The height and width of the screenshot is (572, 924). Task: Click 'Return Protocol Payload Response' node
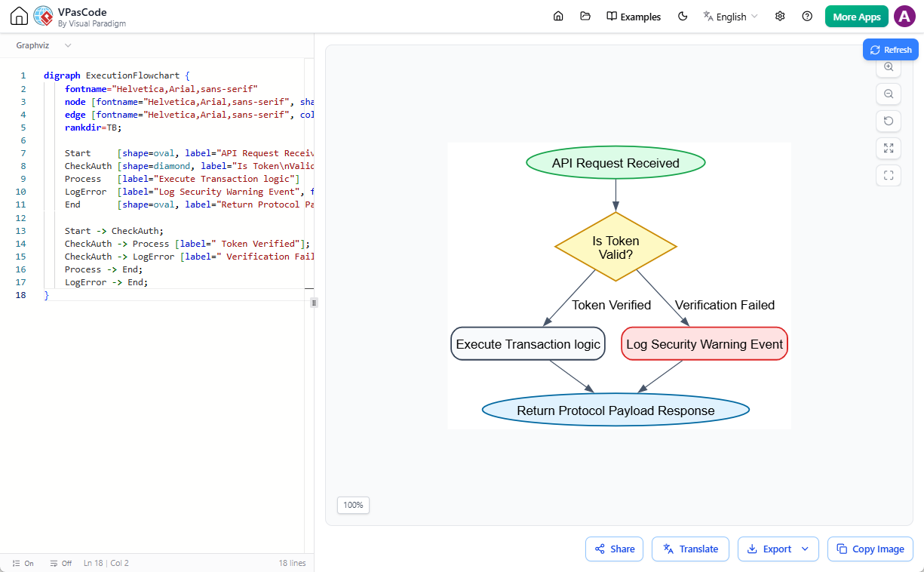point(615,411)
